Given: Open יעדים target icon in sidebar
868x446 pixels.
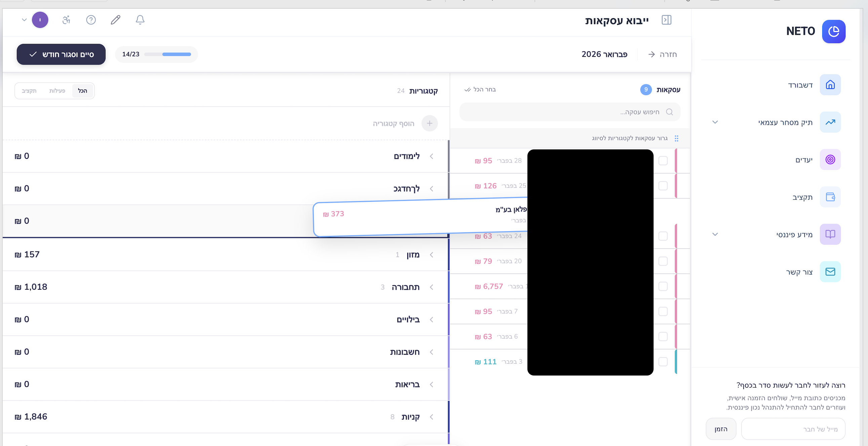Looking at the screenshot, I should click(830, 160).
